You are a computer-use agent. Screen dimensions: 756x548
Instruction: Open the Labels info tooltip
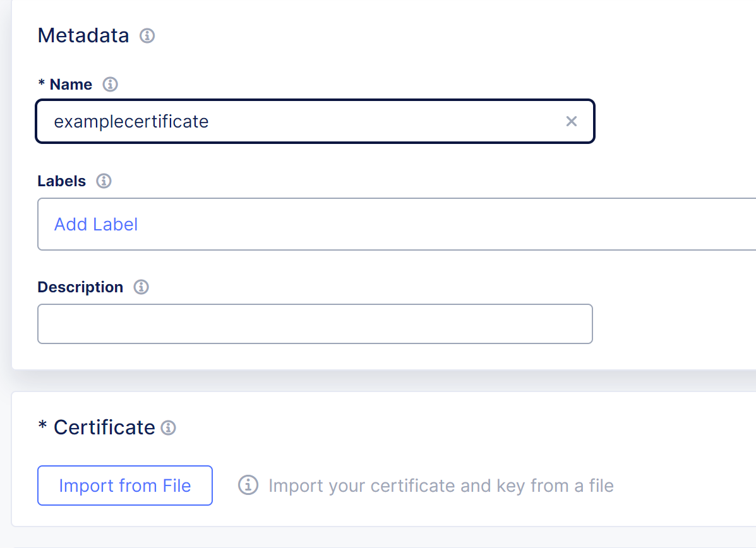click(103, 181)
